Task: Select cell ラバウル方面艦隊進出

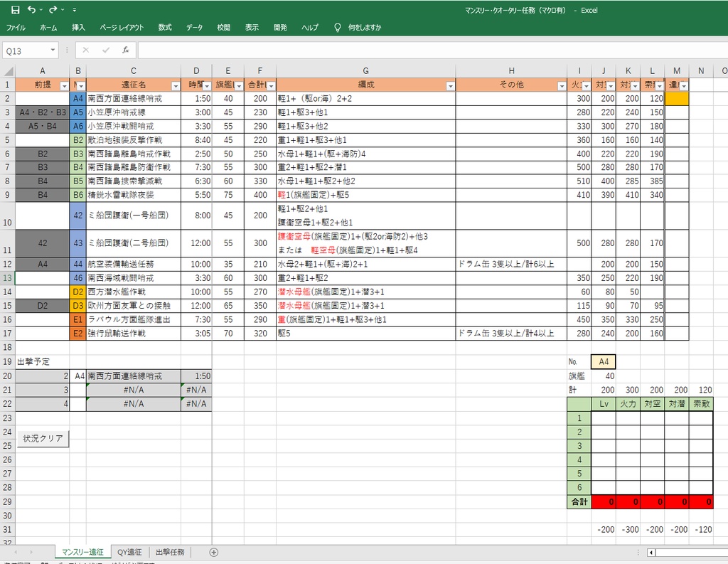Action: [133, 319]
